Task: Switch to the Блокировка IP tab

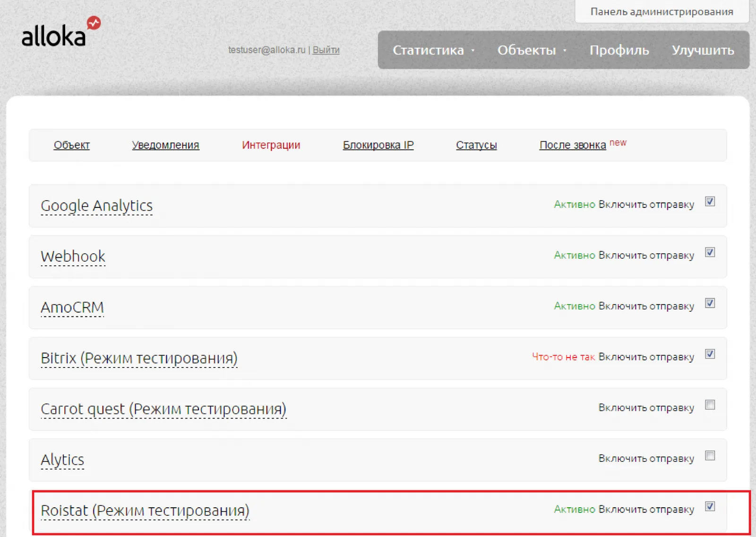Action: 378,145
